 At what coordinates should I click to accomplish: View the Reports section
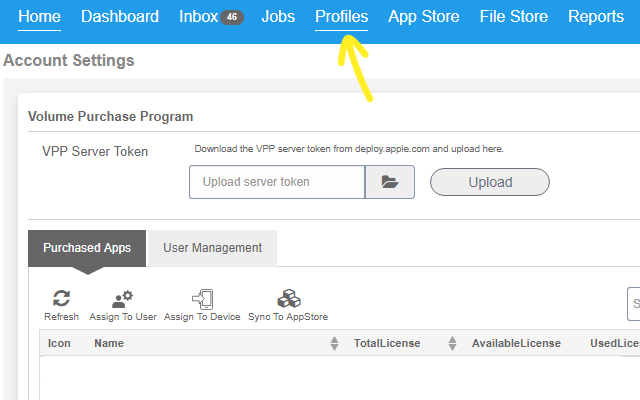coord(596,17)
